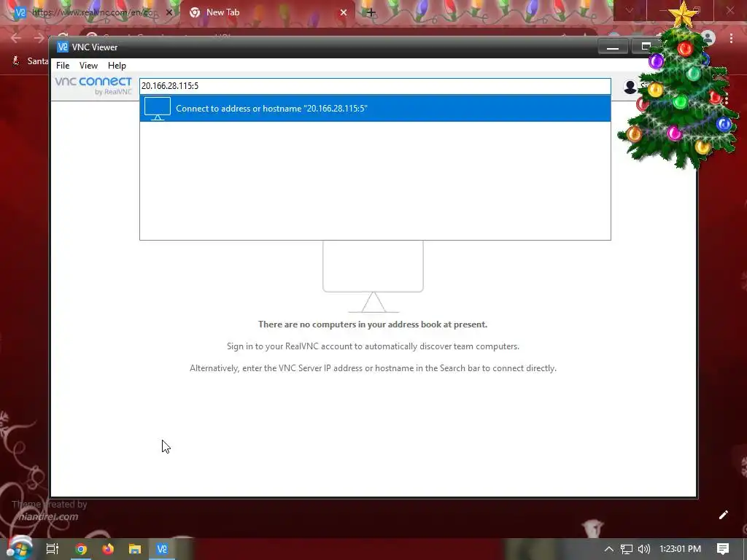Image resolution: width=747 pixels, height=560 pixels.
Task: Close the New Tab browser tab
Action: coord(343,13)
